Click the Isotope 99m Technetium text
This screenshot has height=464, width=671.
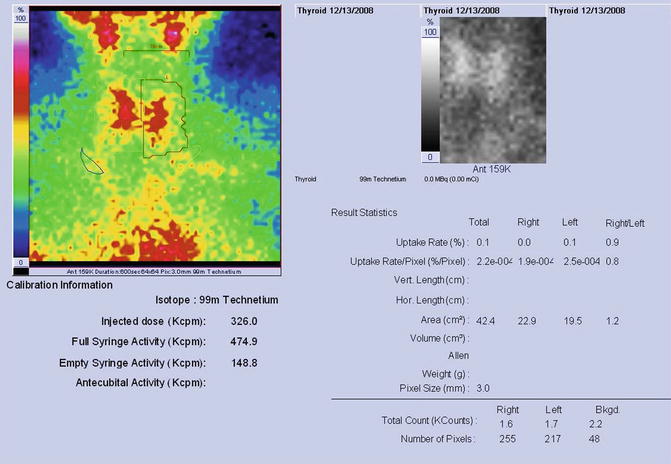click(x=216, y=300)
